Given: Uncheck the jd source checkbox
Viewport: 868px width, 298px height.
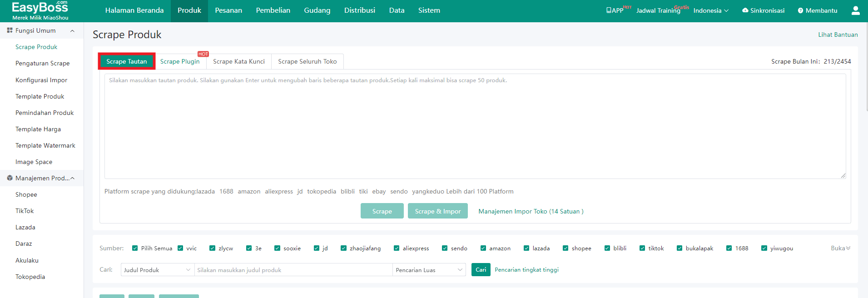Looking at the screenshot, I should [x=317, y=248].
